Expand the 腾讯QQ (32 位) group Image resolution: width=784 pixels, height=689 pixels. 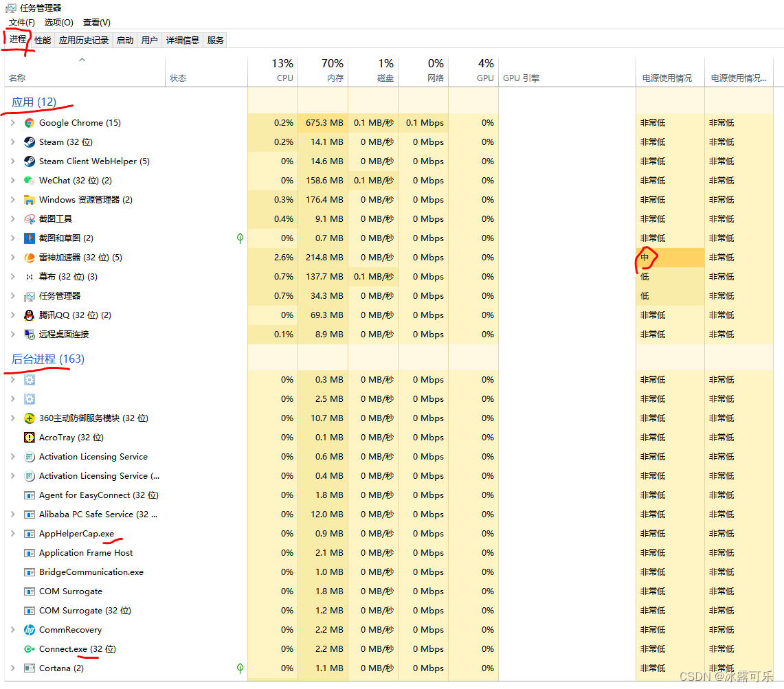pos(13,315)
